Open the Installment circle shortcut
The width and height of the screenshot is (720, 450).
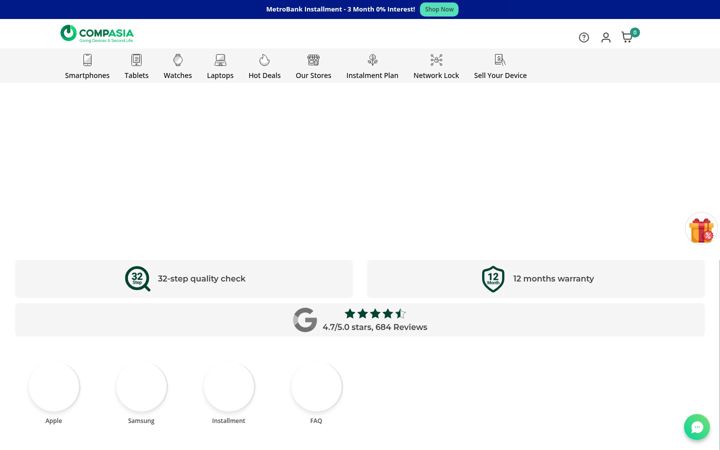click(x=229, y=387)
